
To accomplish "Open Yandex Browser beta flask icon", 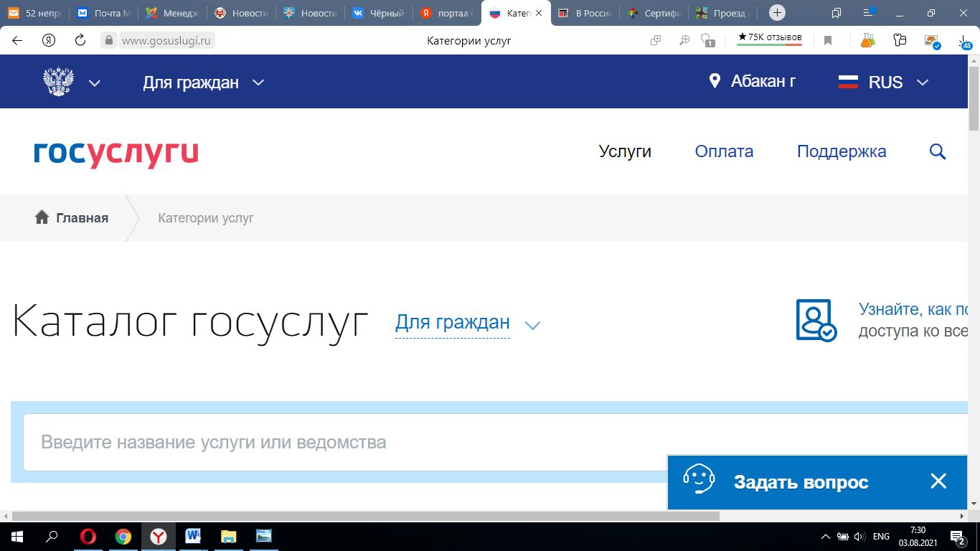I will [867, 41].
